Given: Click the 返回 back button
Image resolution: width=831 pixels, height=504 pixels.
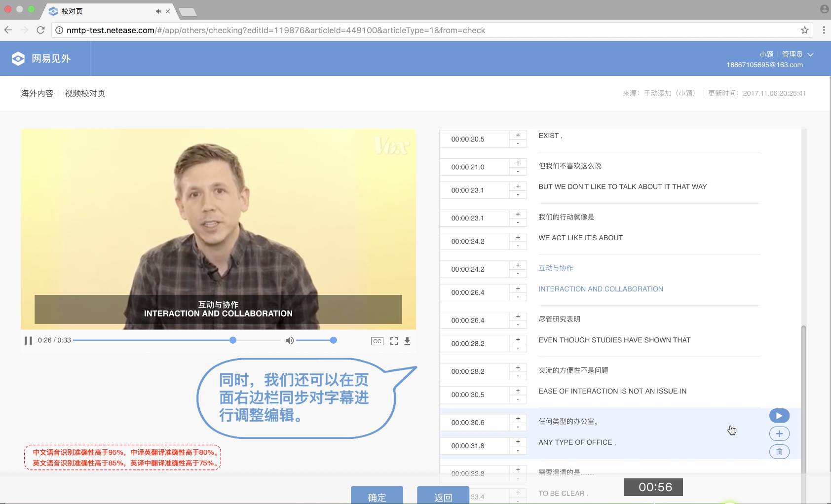Looking at the screenshot, I should pyautogui.click(x=443, y=497).
